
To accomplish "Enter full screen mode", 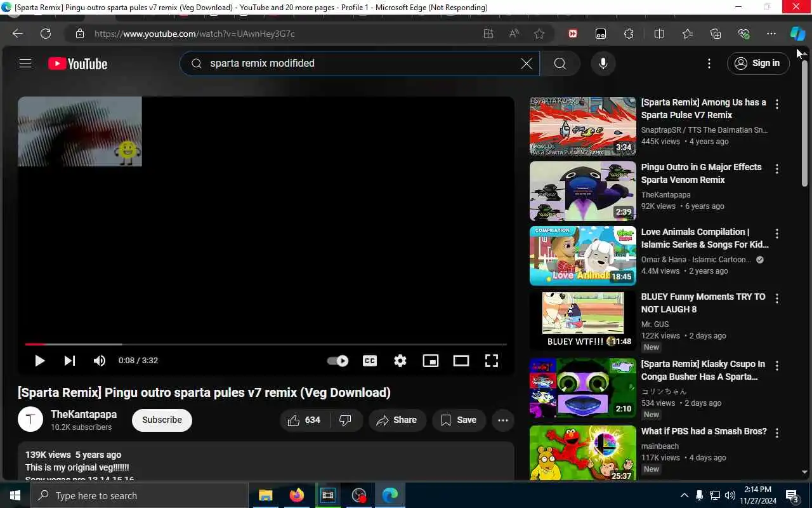I will click(492, 361).
